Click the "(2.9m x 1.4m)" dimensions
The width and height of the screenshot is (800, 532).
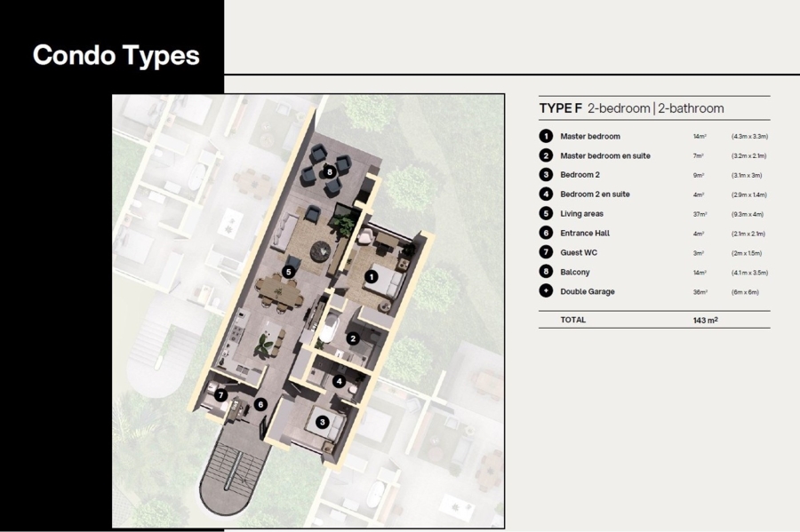[749, 195]
